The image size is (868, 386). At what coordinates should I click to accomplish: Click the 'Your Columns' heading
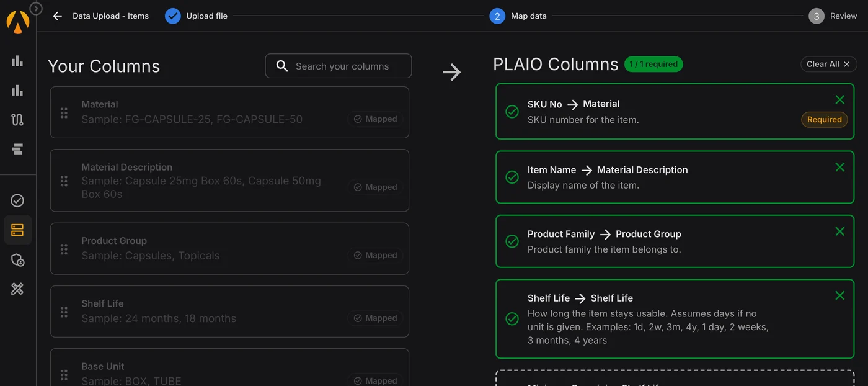coord(104,66)
